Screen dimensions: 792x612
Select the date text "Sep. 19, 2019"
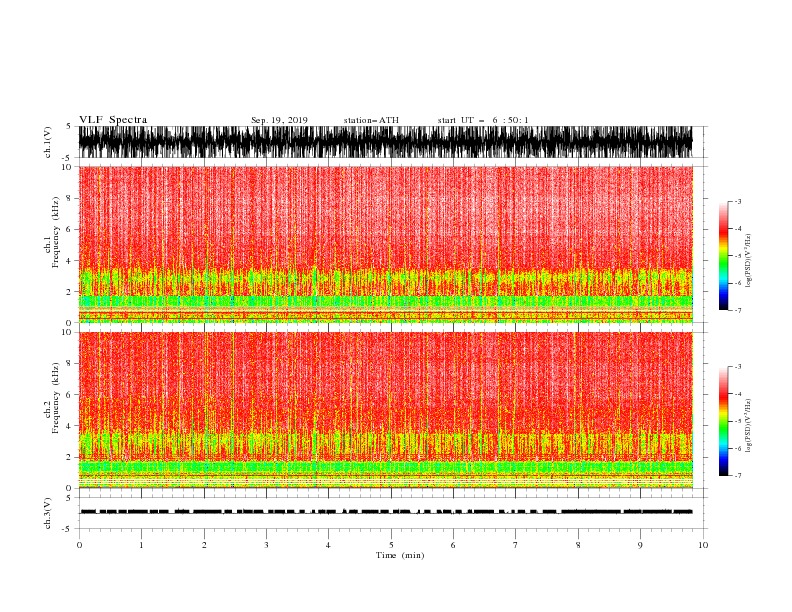[x=279, y=120]
